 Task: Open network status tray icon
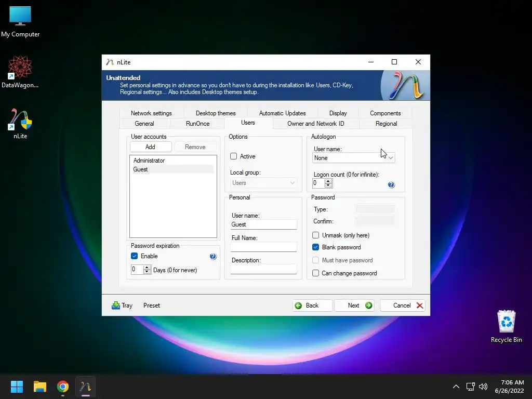pos(470,387)
